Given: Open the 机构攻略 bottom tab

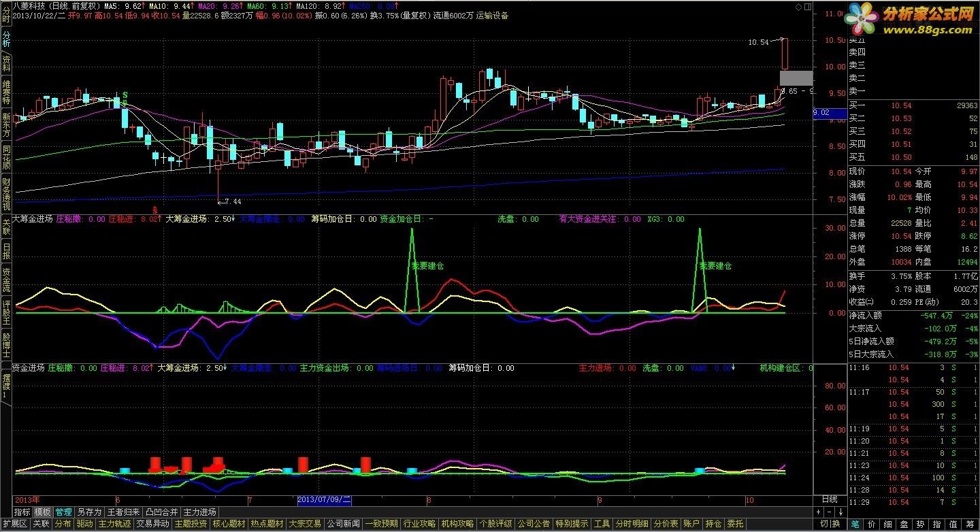Looking at the screenshot, I should coord(457,524).
